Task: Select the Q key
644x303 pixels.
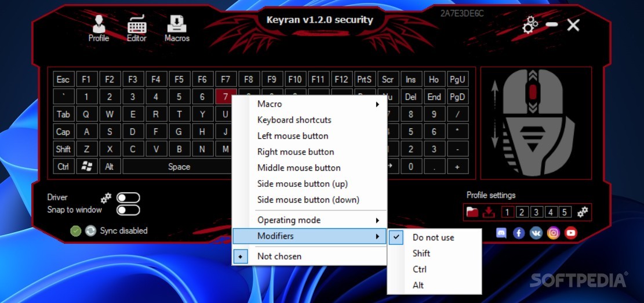Action: [86, 114]
